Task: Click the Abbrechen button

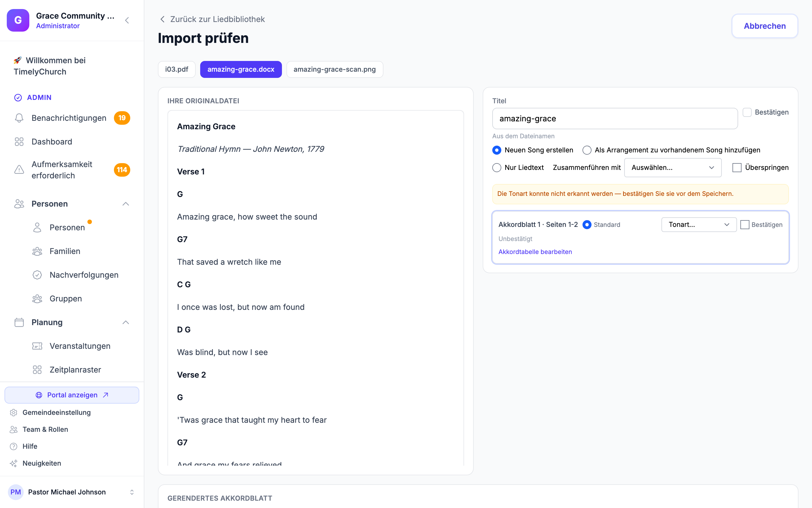Action: click(x=764, y=26)
